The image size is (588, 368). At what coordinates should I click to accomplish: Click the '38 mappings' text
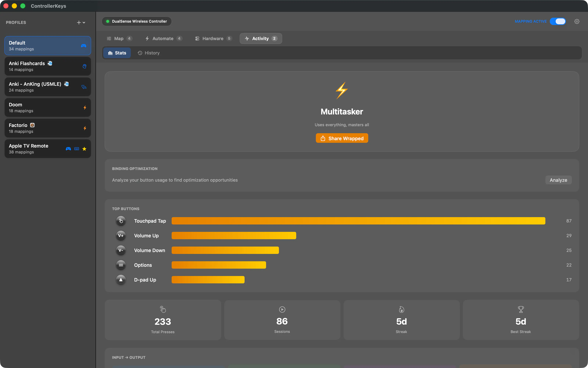(21, 152)
